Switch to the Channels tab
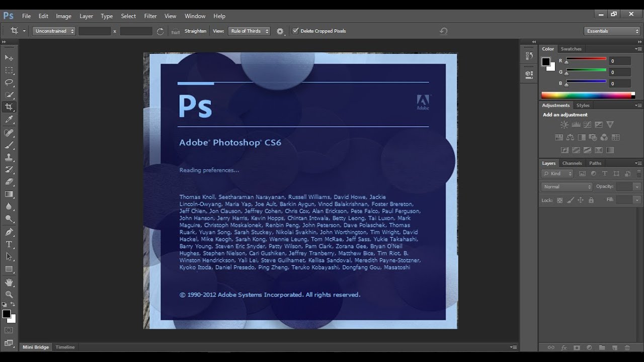The height and width of the screenshot is (362, 644). pos(572,163)
